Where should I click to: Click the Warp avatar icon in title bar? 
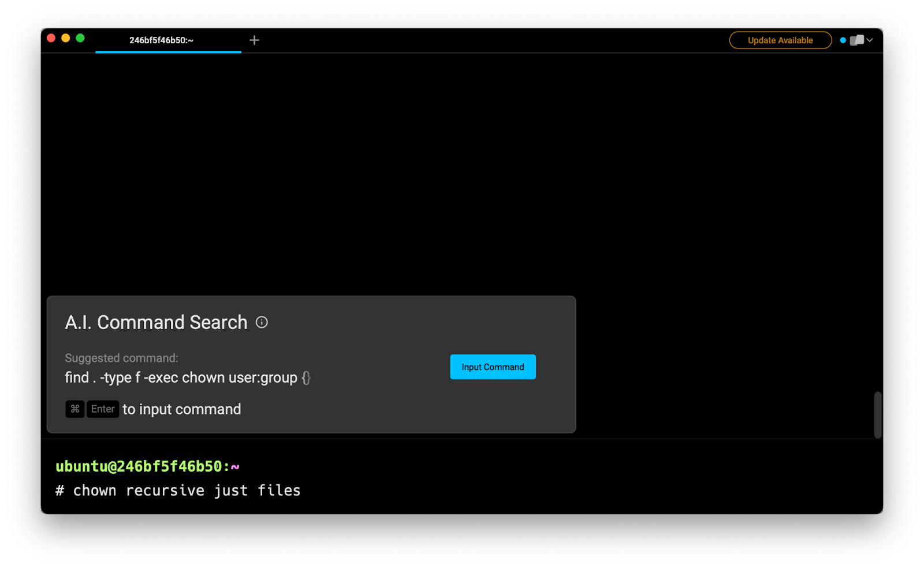tap(857, 40)
